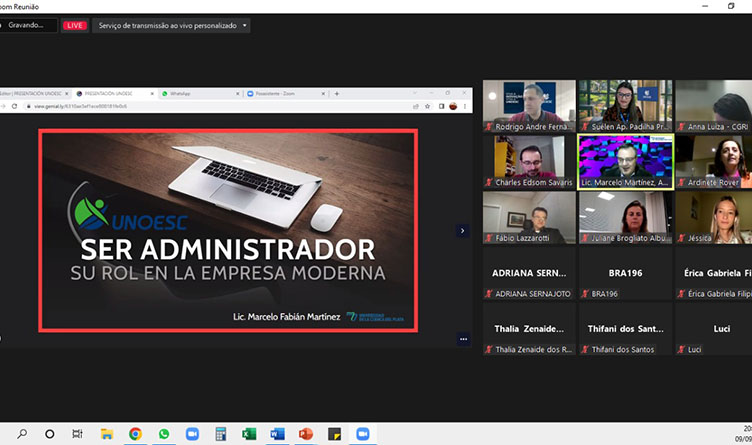752x445 pixels.
Task: Go to next slide arrow in presentation
Action: pyautogui.click(x=462, y=230)
